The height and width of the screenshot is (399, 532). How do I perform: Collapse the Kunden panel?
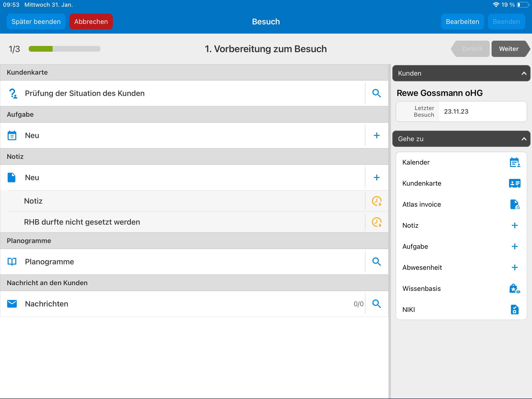(x=524, y=73)
